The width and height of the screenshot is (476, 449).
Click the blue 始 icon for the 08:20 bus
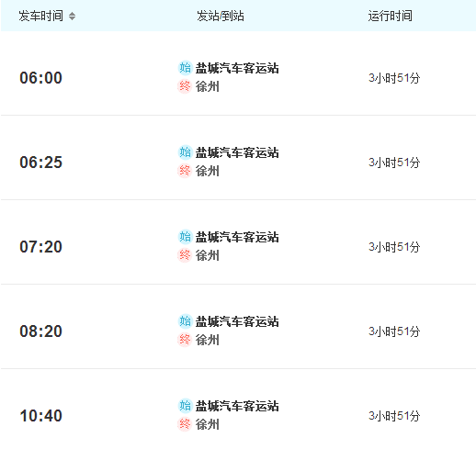[x=185, y=321]
